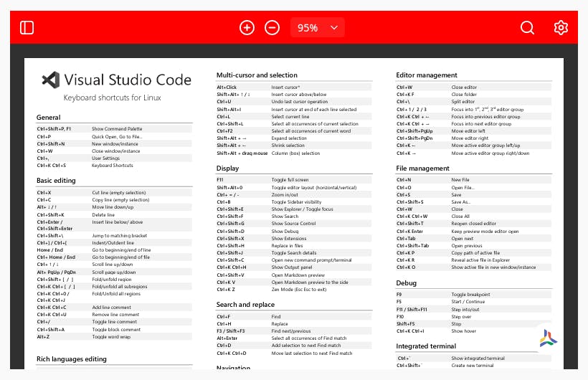Zoom out with the minus icon
The image size is (588, 380).
(272, 27)
